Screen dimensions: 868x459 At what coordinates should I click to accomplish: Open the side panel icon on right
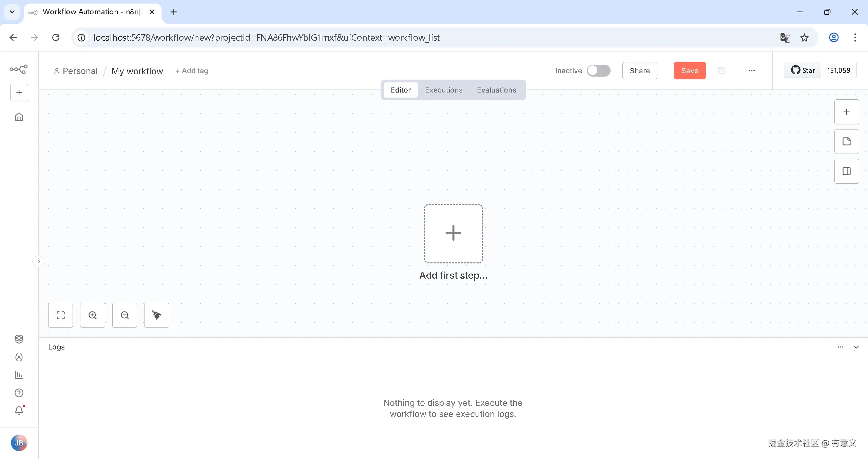click(x=846, y=171)
